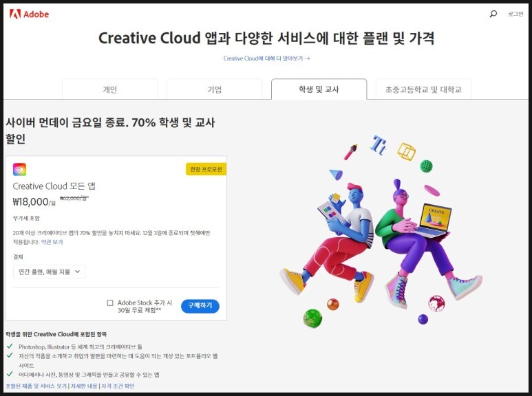Open the 자격 조건 확인 link
The height and width of the screenshot is (396, 532).
tap(118, 386)
